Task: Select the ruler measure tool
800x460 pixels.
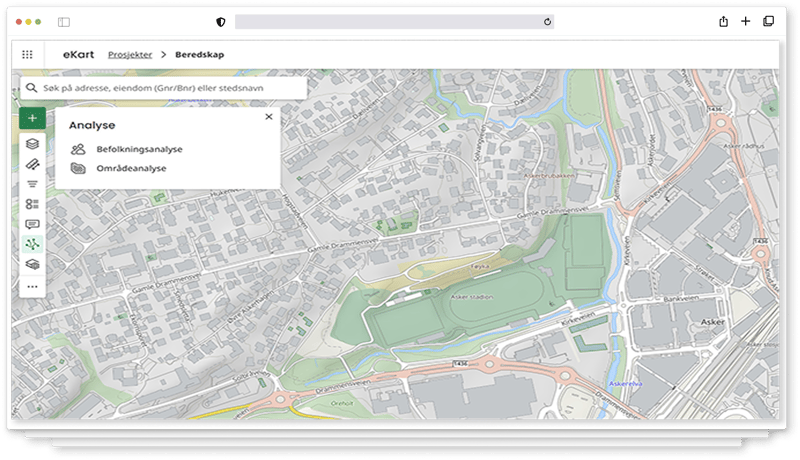Action: point(32,164)
